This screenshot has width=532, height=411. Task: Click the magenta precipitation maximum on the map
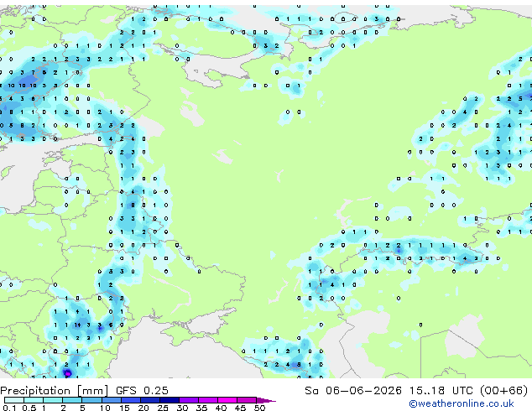tap(68, 373)
